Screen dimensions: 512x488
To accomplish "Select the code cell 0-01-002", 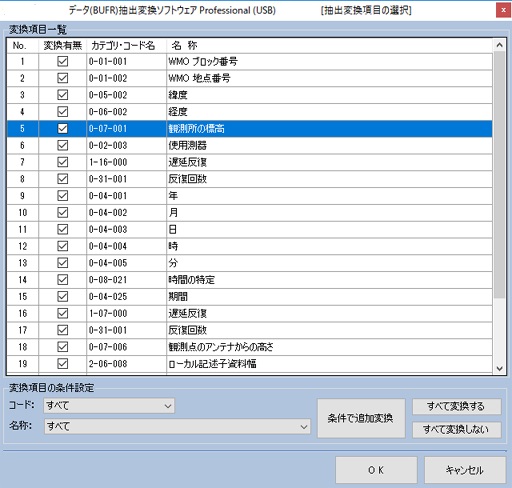I will click(x=126, y=78).
